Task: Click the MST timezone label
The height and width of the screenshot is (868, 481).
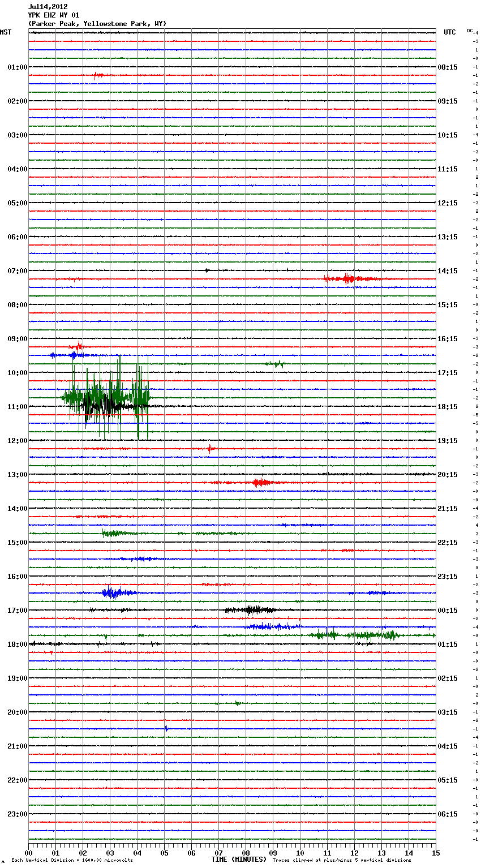Action: point(6,32)
